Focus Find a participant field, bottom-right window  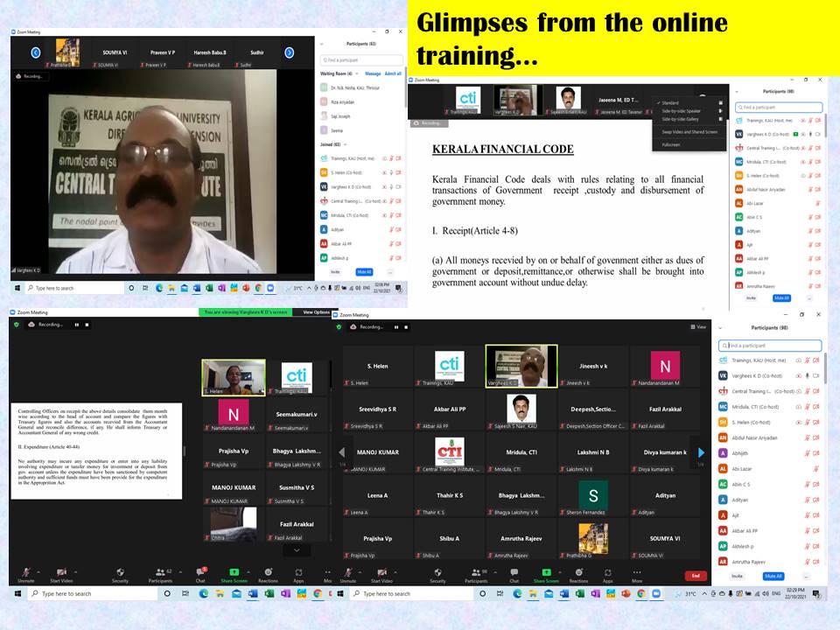[x=770, y=346]
